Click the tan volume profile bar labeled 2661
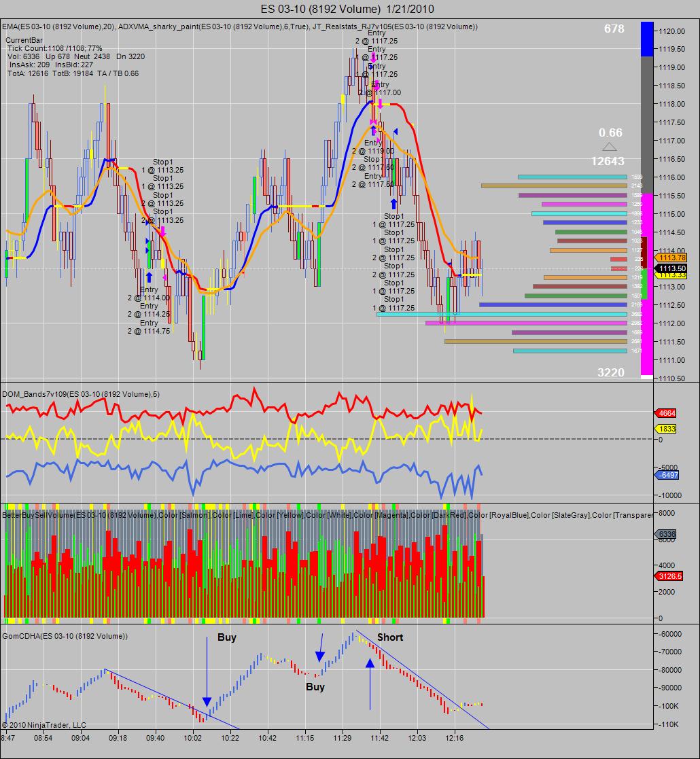This screenshot has height=759, width=700. click(536, 341)
